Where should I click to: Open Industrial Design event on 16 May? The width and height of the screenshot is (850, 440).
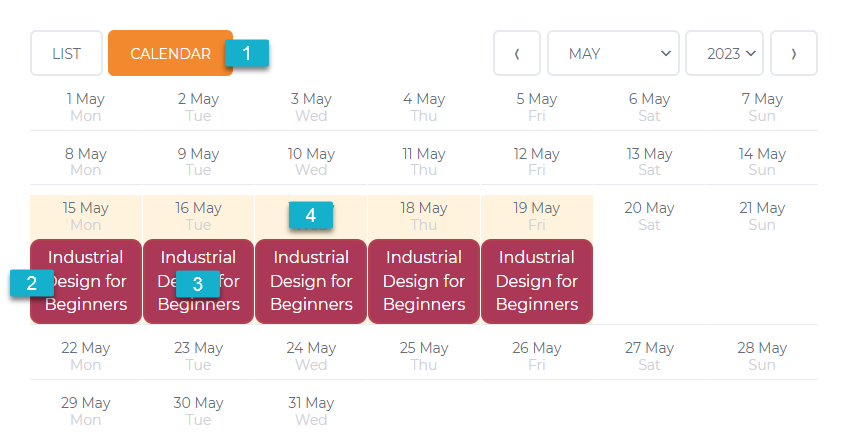pos(198,281)
